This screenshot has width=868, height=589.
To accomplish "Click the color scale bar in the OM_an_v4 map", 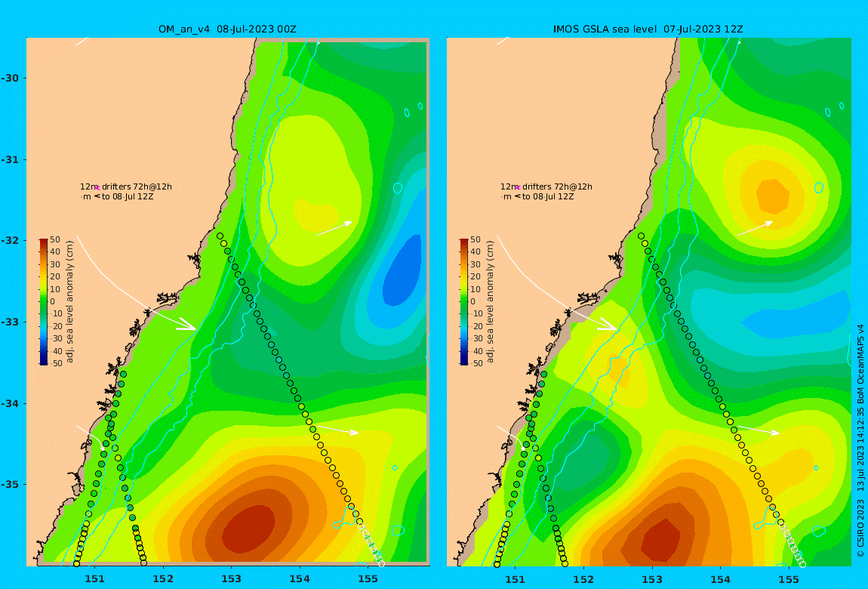I will [x=44, y=302].
